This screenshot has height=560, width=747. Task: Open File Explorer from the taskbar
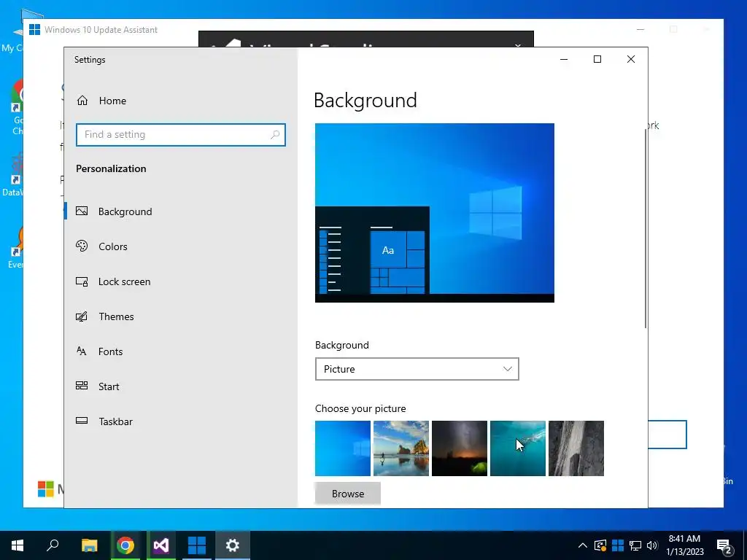pyautogui.click(x=90, y=545)
